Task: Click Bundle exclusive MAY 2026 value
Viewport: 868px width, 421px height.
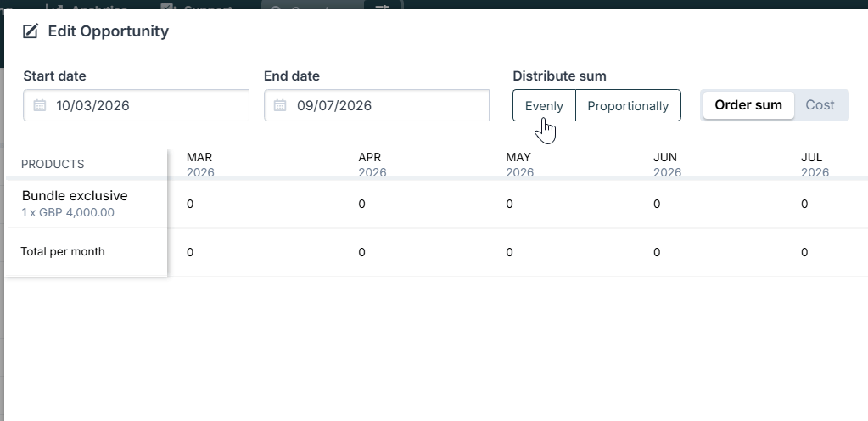Action: pos(509,205)
